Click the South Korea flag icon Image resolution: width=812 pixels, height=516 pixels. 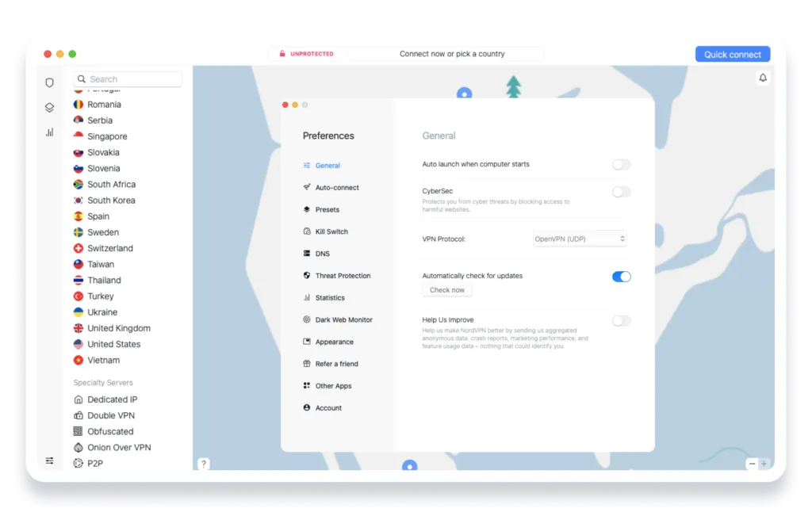(x=79, y=201)
